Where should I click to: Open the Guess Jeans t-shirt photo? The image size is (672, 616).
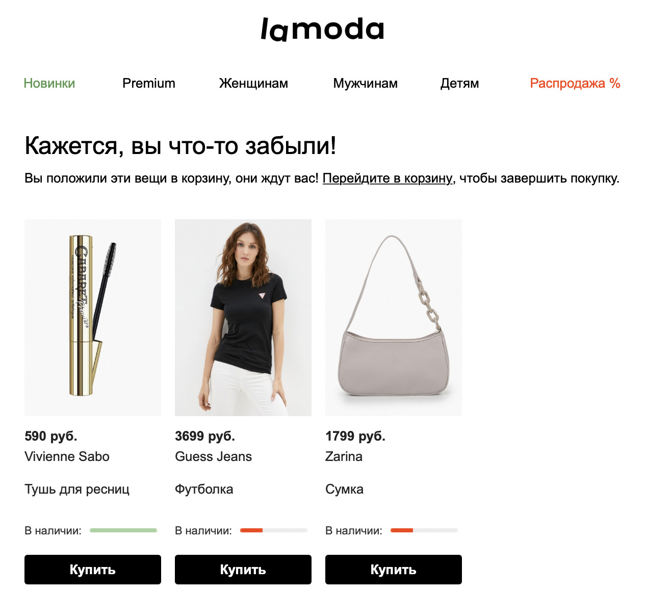[243, 318]
